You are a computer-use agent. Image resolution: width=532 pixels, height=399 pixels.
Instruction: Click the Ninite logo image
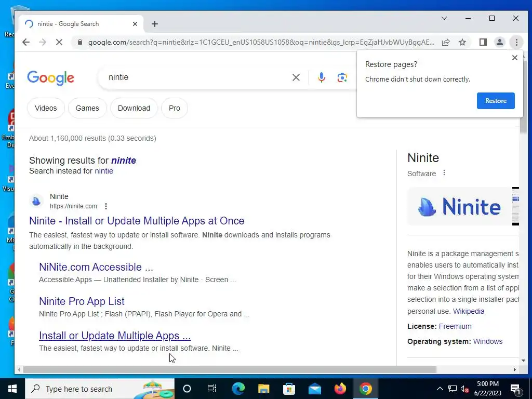coord(459,206)
